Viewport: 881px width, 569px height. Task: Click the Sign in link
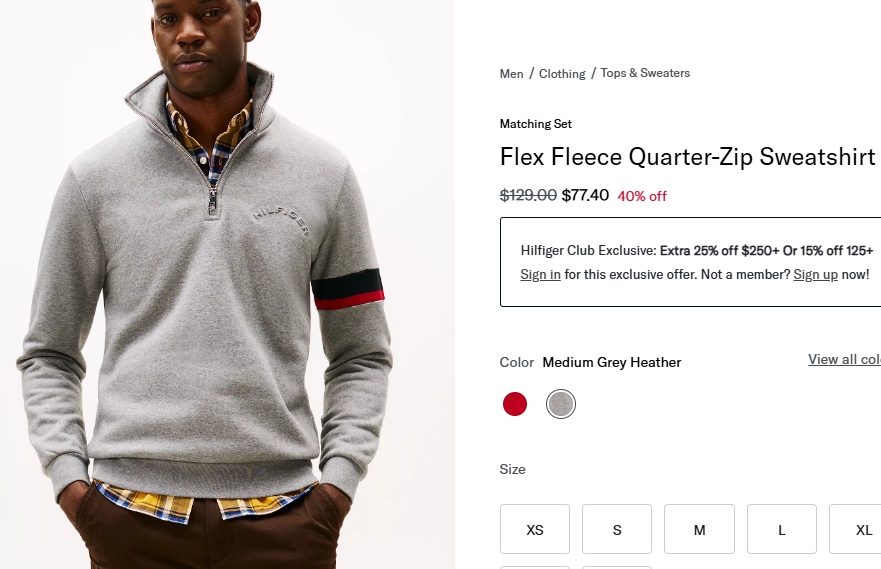click(x=540, y=274)
